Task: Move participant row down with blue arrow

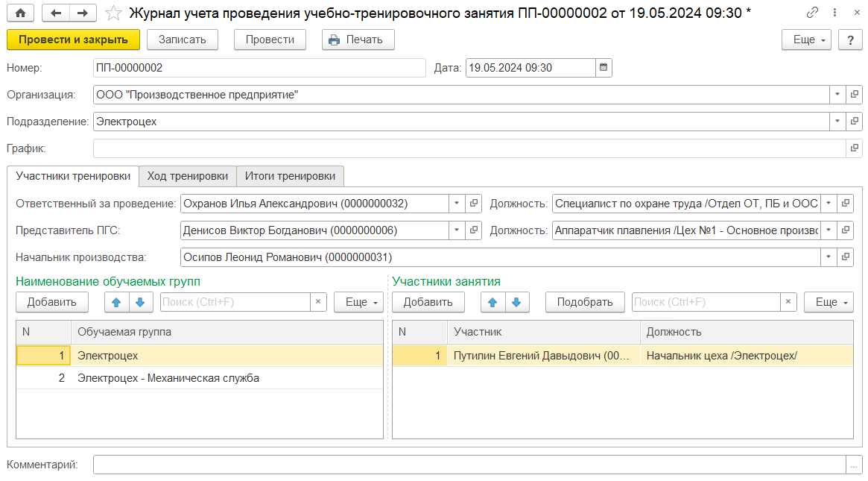Action: pos(516,302)
